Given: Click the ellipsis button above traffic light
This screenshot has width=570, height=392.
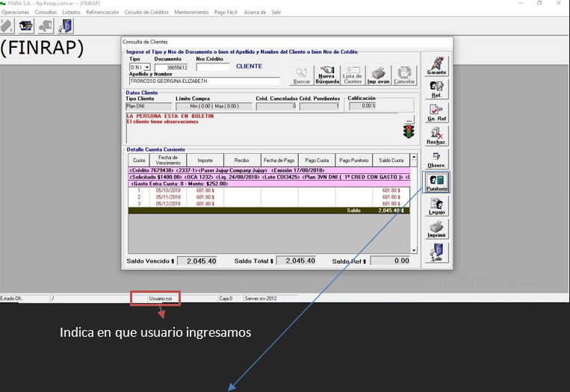Looking at the screenshot, I should click(409, 120).
